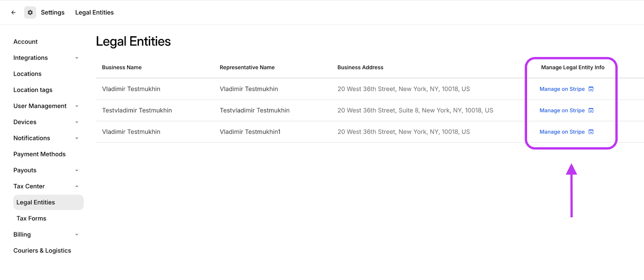Click external link icon in third row
Screen dimensions: 644x280
click(591, 132)
